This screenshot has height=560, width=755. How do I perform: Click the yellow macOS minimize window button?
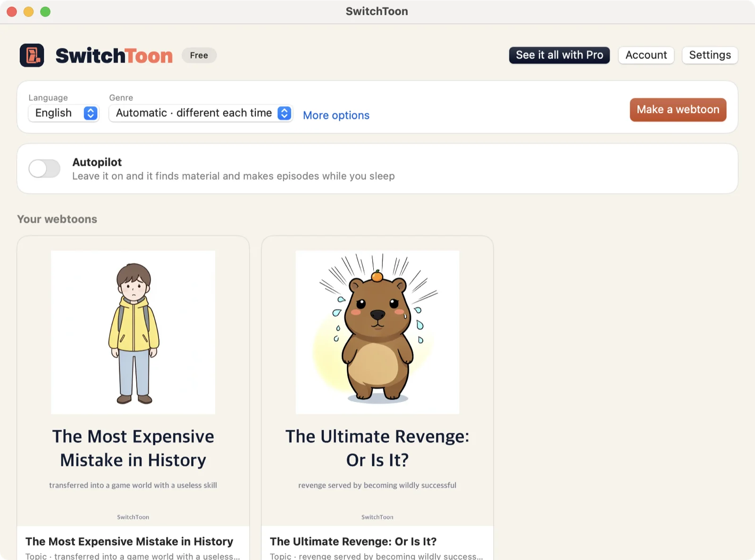pos(29,12)
